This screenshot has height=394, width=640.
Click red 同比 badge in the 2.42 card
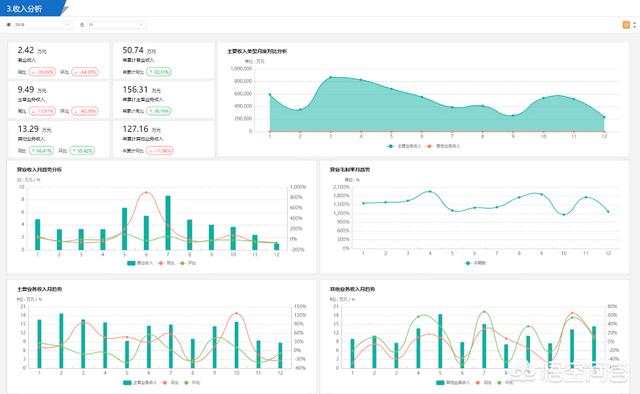click(x=42, y=72)
